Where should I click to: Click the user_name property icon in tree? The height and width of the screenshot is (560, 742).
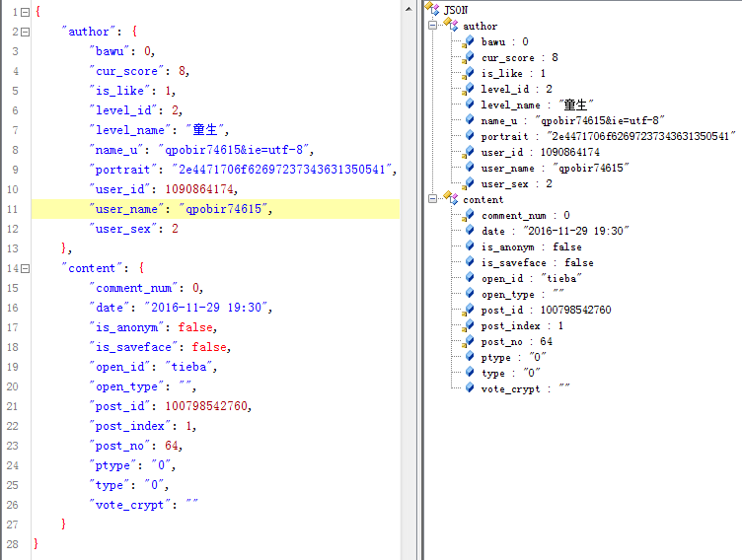click(x=470, y=167)
